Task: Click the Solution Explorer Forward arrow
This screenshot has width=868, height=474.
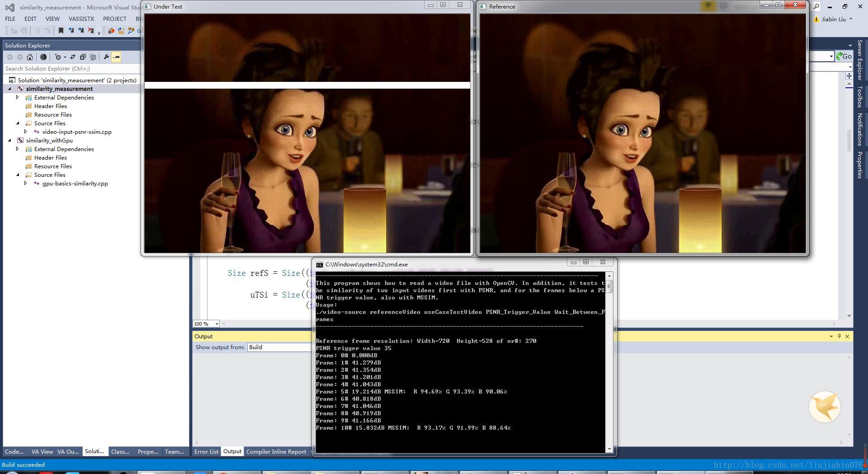Action: point(19,57)
